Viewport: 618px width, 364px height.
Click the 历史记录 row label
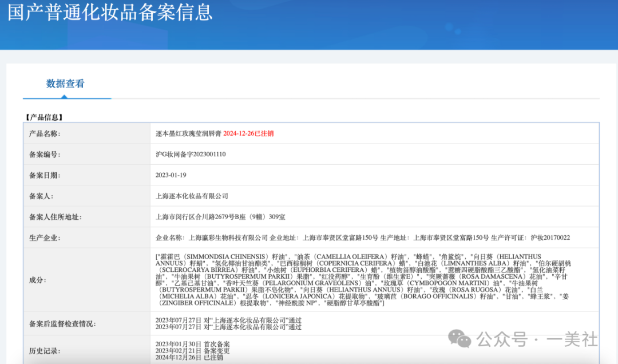click(43, 351)
